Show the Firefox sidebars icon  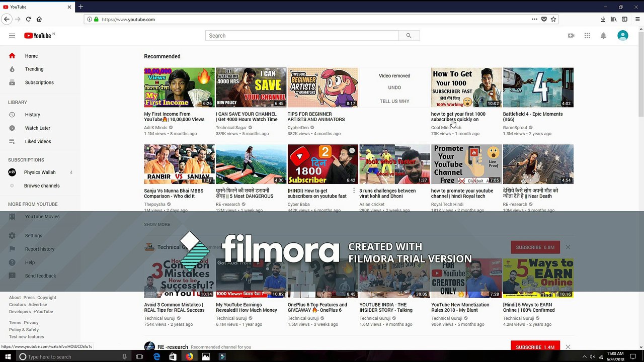pos(624,19)
